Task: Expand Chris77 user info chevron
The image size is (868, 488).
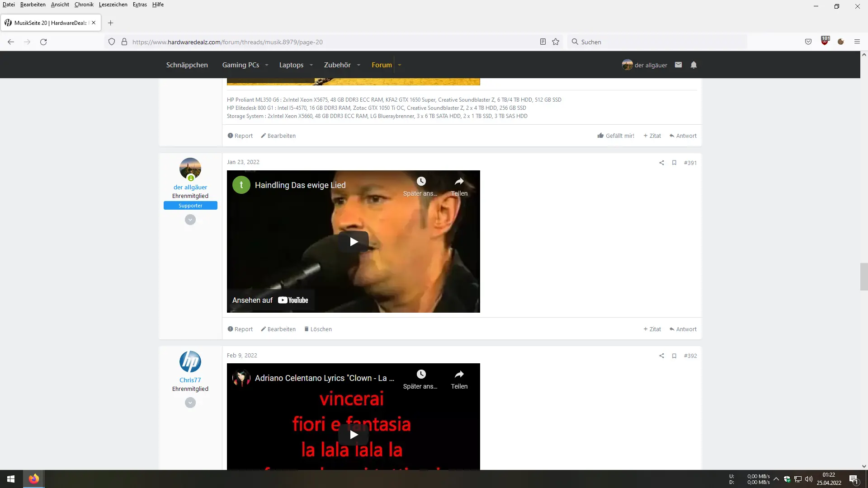Action: tap(190, 403)
